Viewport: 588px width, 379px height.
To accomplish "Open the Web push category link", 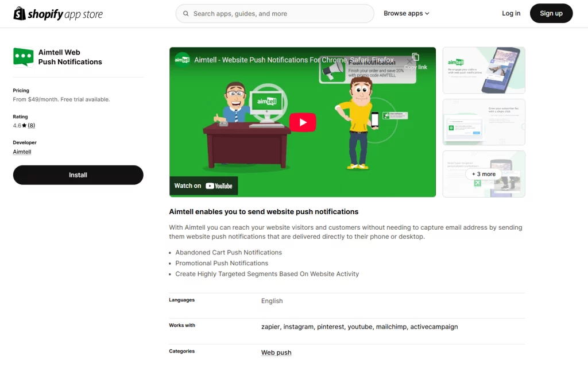I will click(x=276, y=353).
